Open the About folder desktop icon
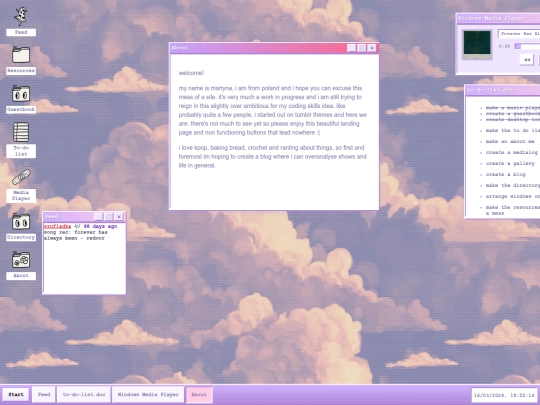Screen dimensions: 540x405 pos(21,265)
